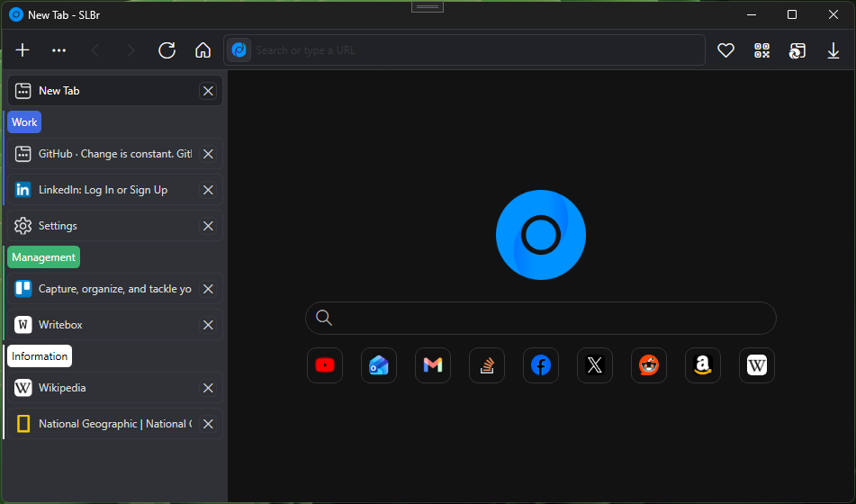
Task: Click the Trello favicon in tab list
Action: 23,289
